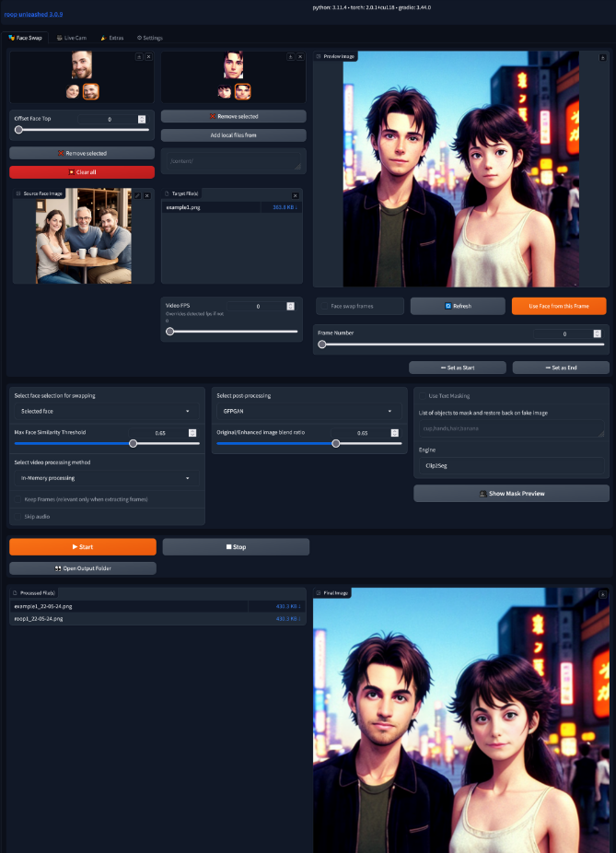The image size is (616, 853).
Task: Click the Video FPS number stepper
Action: 290,306
